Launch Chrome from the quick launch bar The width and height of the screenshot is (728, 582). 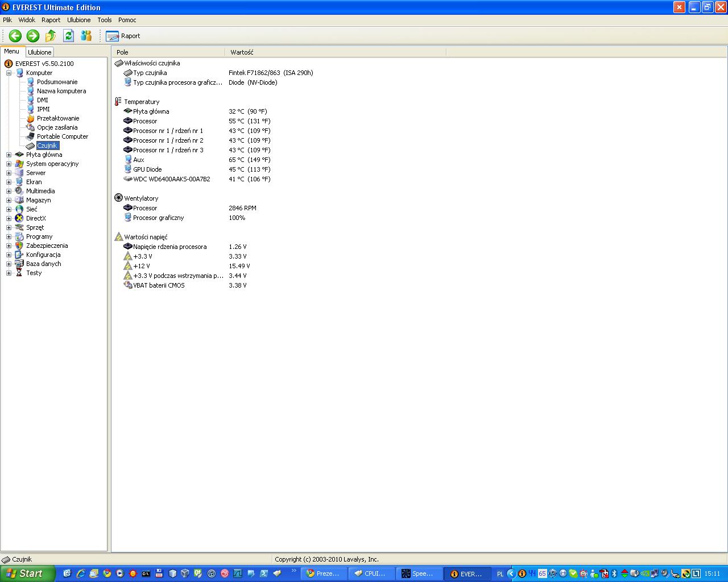point(107,573)
